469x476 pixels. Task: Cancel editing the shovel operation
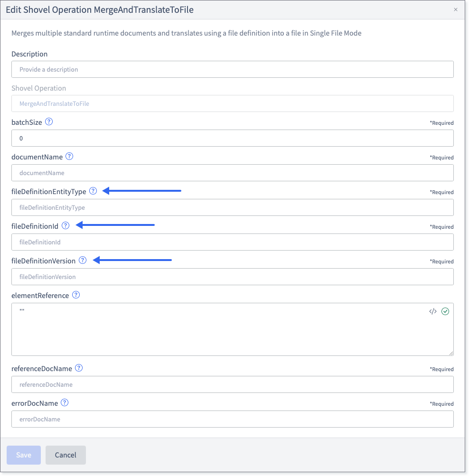[66, 455]
